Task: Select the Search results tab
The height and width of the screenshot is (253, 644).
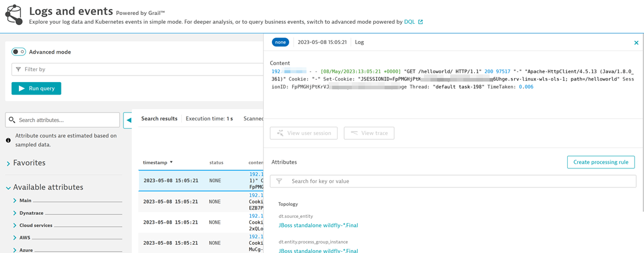Action: 159,118
